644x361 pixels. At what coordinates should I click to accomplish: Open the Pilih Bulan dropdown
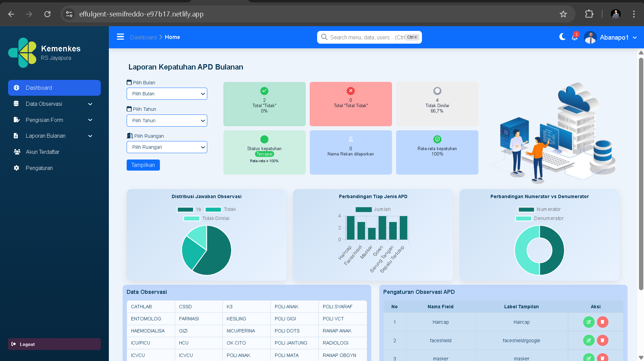pyautogui.click(x=167, y=94)
